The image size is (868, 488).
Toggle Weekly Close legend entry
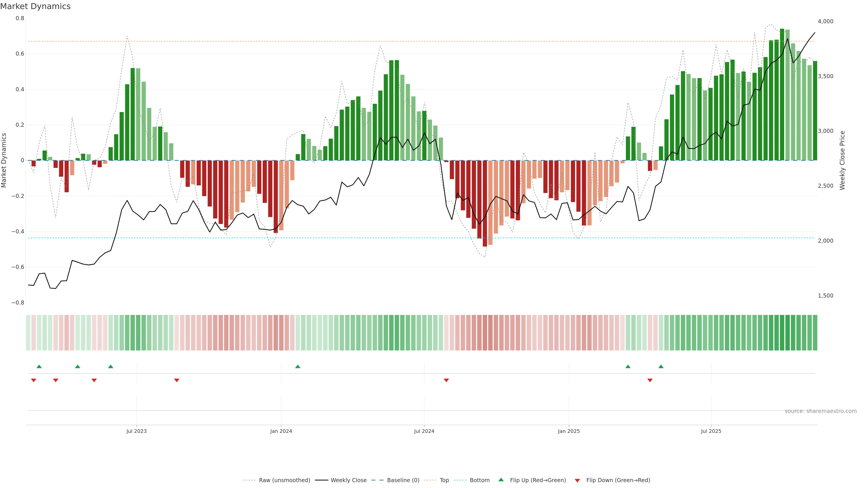pos(348,480)
